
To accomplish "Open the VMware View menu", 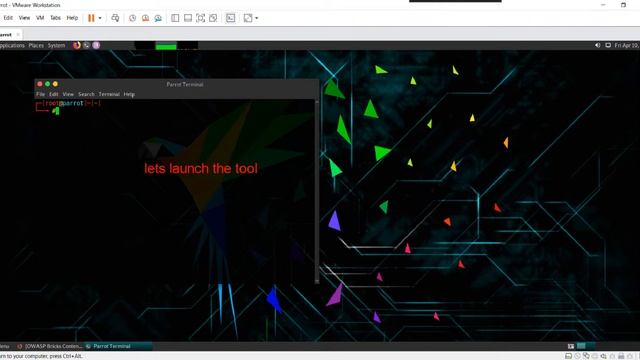I will coord(24,18).
